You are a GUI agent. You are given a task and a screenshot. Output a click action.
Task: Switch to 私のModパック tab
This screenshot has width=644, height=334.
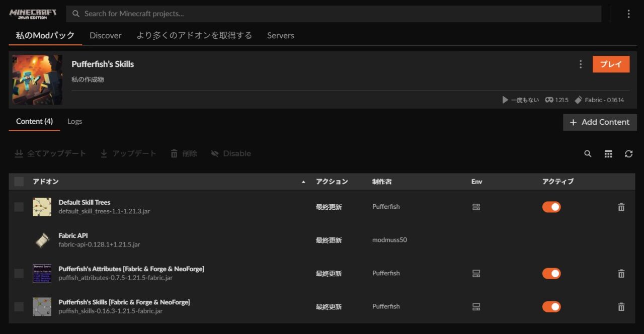coord(45,35)
